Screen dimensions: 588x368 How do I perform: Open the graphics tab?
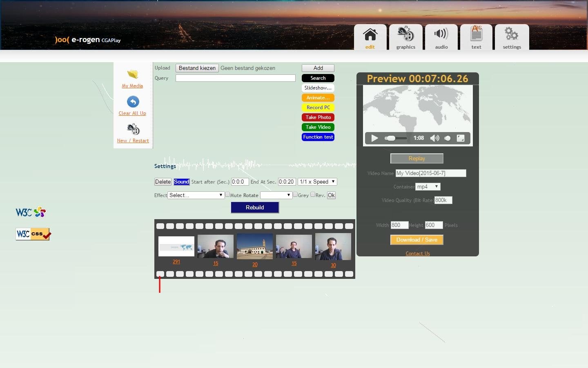pyautogui.click(x=406, y=37)
